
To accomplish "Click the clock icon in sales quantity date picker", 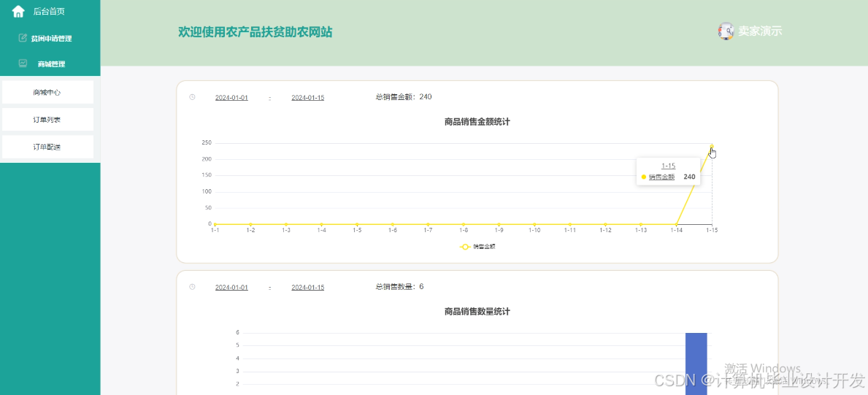I will 192,287.
